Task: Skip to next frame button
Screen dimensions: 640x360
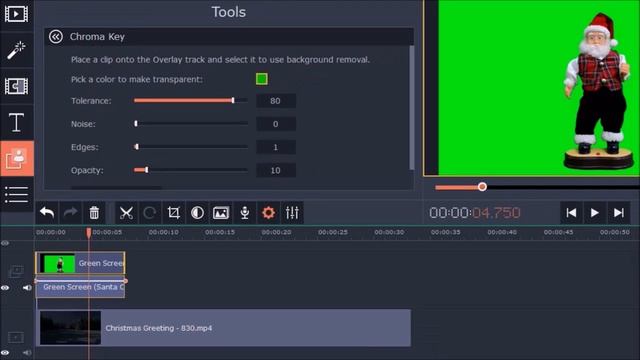Action: (619, 213)
